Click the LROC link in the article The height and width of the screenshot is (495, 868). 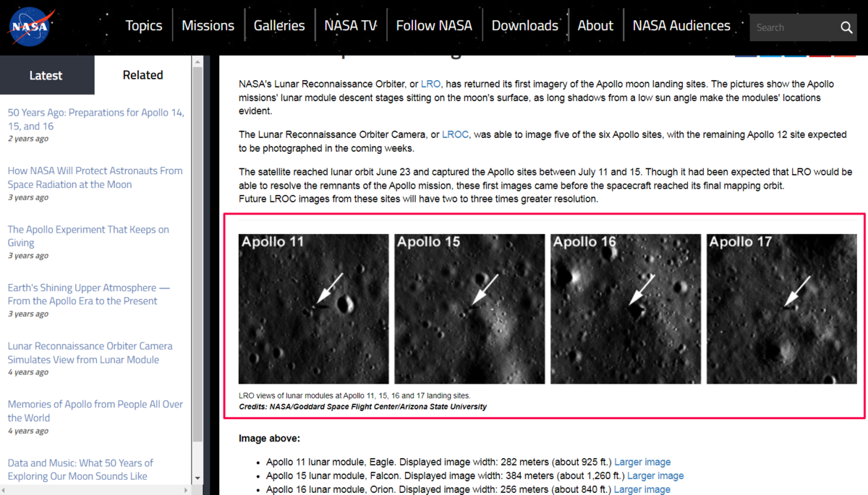click(455, 134)
